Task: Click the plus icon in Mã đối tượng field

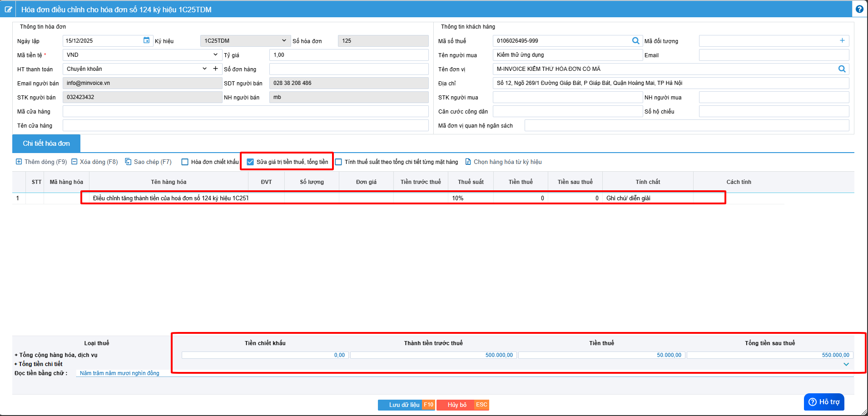Action: tap(842, 40)
